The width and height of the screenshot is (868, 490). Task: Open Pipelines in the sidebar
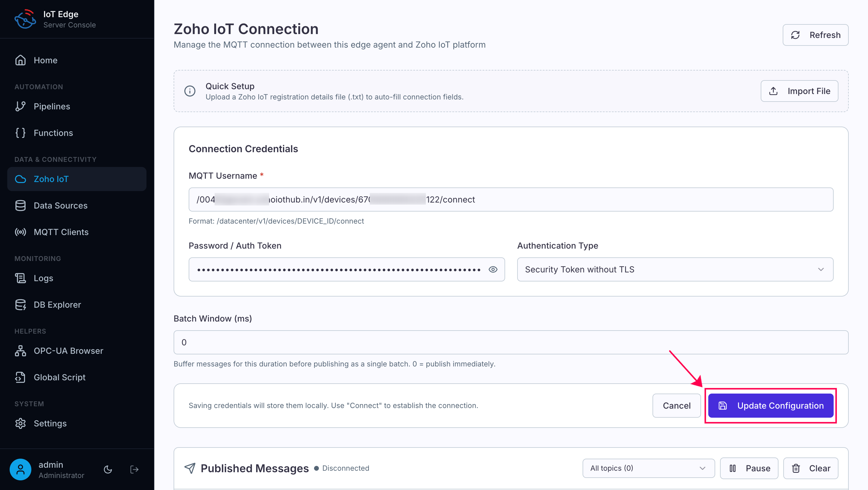pyautogui.click(x=77, y=106)
